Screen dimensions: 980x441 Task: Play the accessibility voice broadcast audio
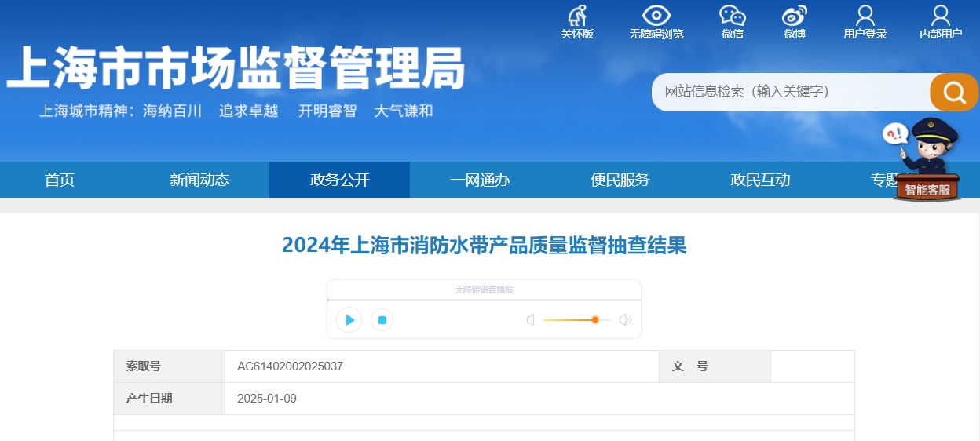[349, 320]
